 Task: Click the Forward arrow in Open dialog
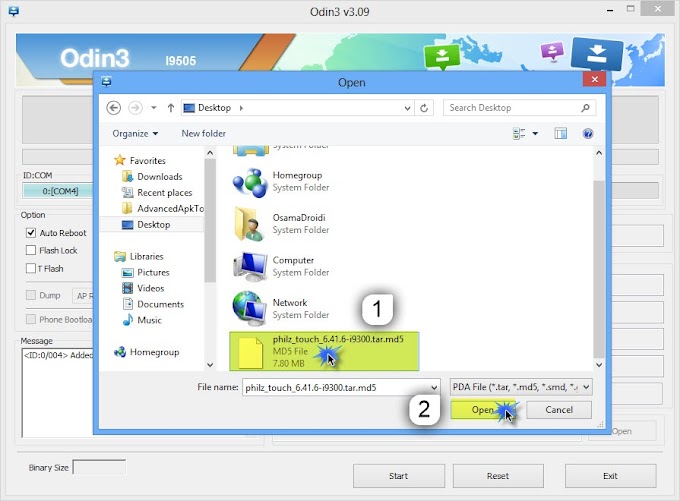coord(135,108)
